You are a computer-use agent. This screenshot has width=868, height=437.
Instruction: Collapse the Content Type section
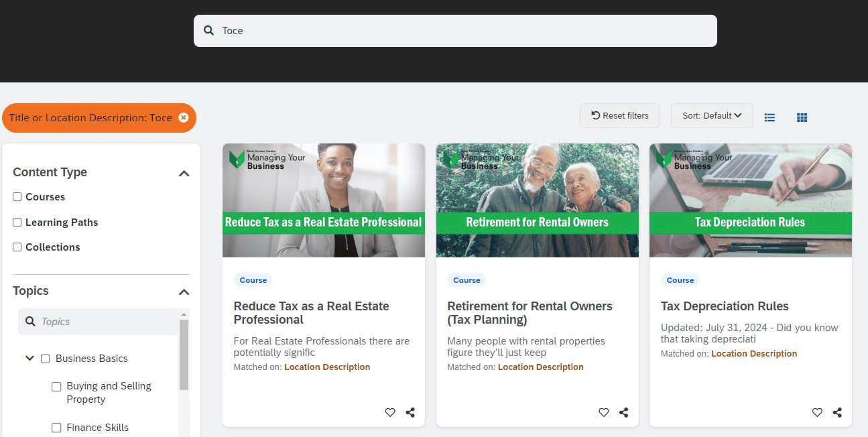click(184, 174)
